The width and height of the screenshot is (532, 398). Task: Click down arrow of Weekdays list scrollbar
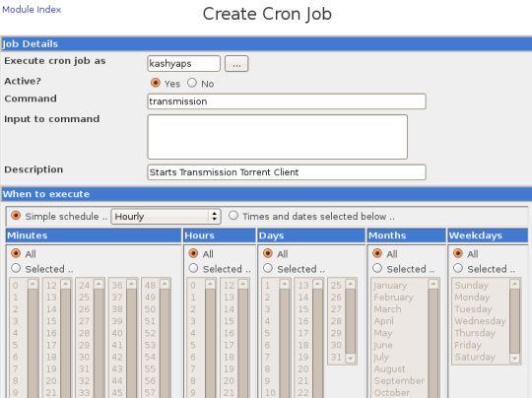514,359
